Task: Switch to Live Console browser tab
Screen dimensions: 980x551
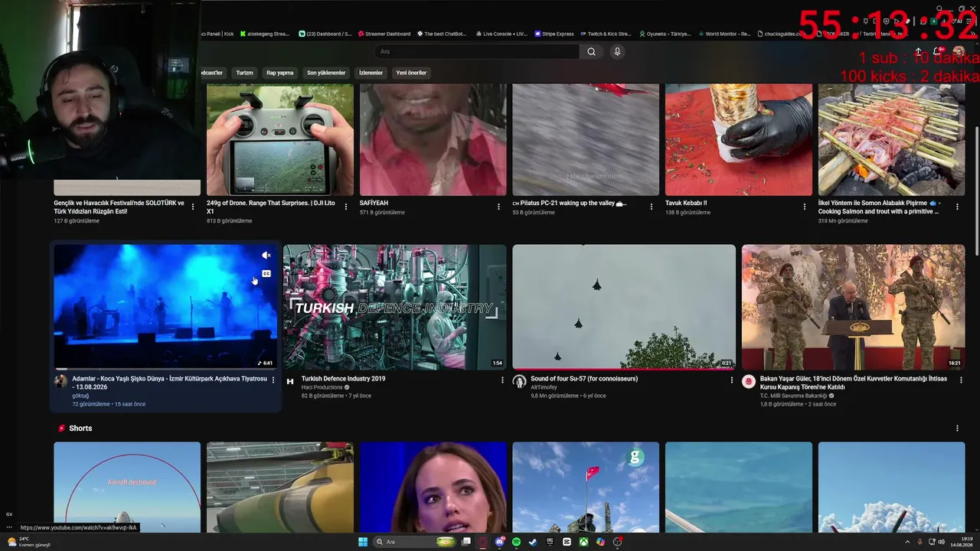Action: 501,34
